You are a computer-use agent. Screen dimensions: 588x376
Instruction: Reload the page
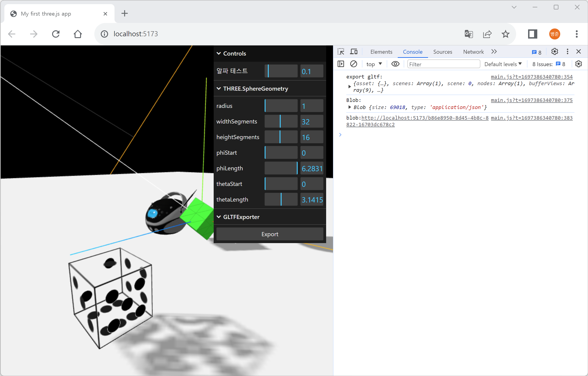[x=56, y=34]
